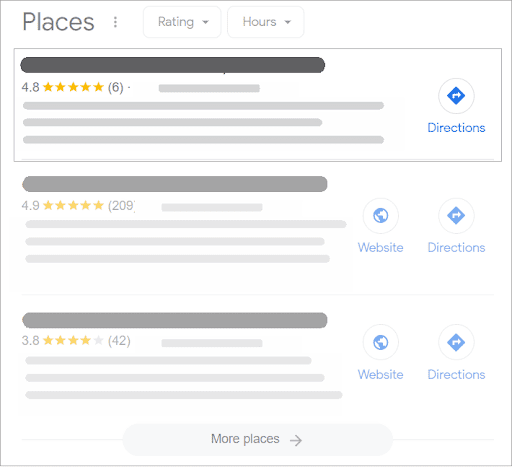Click the Website text link for 3.8-rated place
This screenshot has width=512, height=472.
381,374
